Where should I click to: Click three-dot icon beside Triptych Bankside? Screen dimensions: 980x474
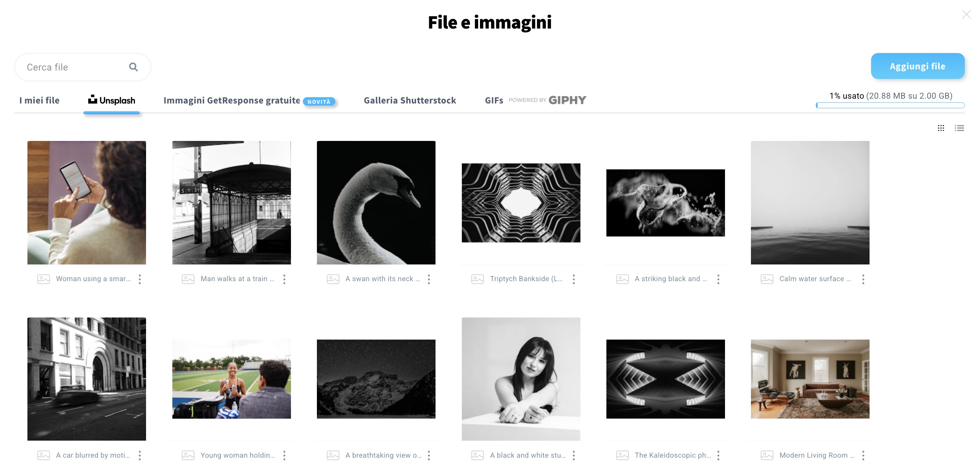(574, 279)
